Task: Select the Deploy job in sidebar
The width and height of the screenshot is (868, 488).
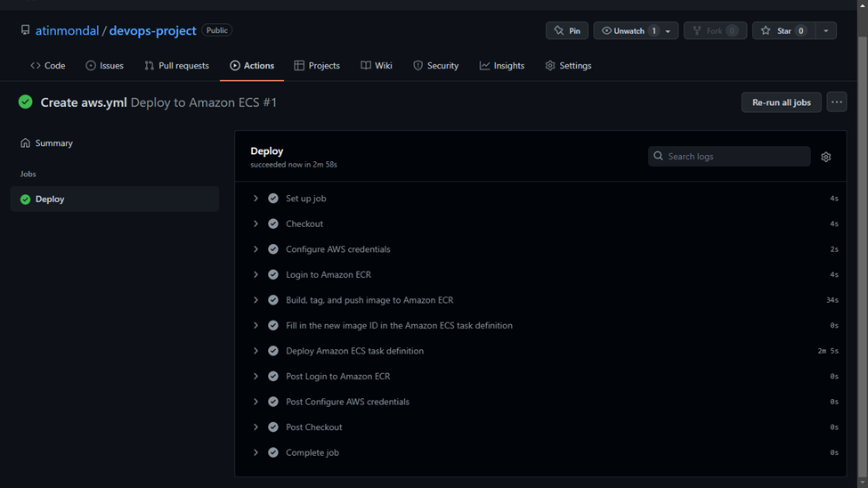Action: pos(115,199)
